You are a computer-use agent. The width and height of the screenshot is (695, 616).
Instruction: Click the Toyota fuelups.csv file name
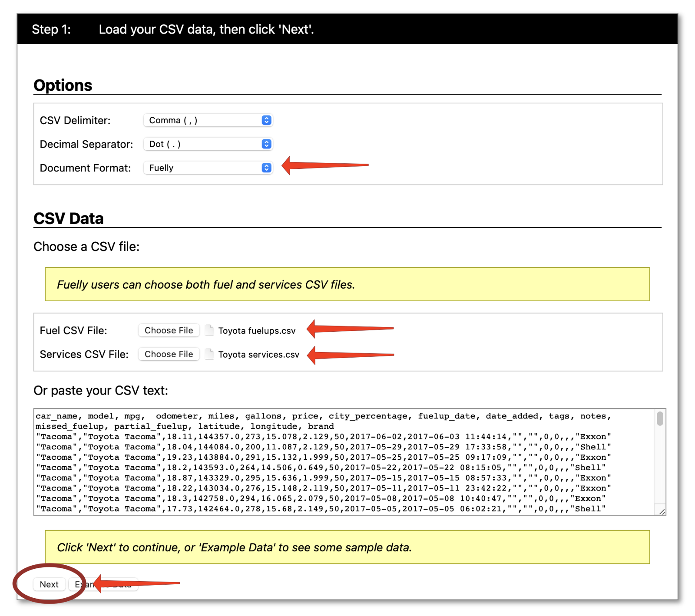tap(257, 331)
